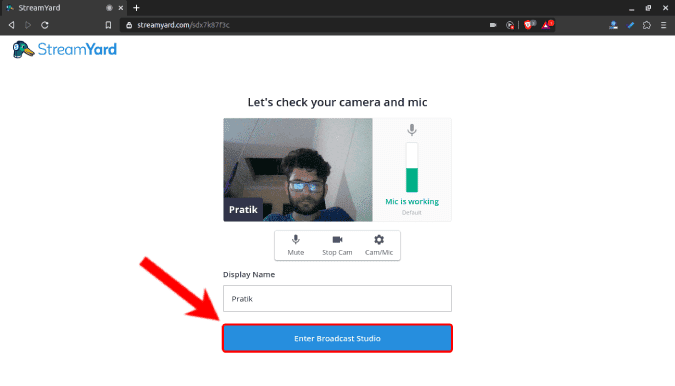Screen dimensions: 675x386
Task: Select the StreamYard browser tab
Action: (65, 8)
